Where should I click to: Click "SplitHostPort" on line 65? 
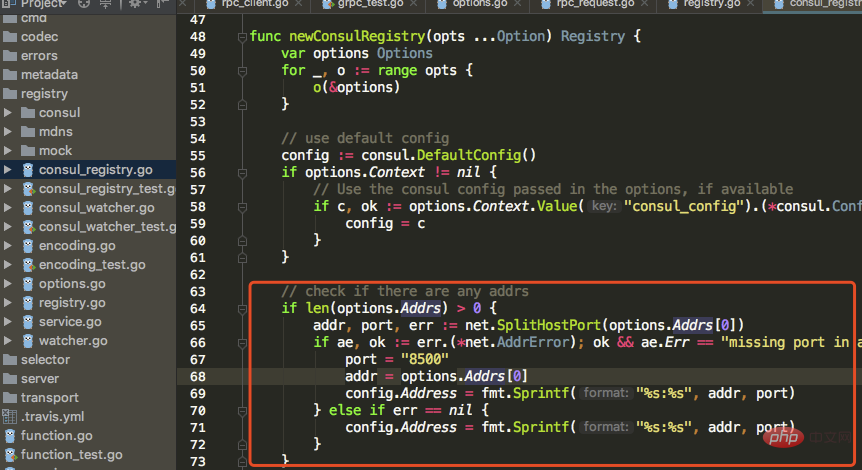pyautogui.click(x=549, y=325)
